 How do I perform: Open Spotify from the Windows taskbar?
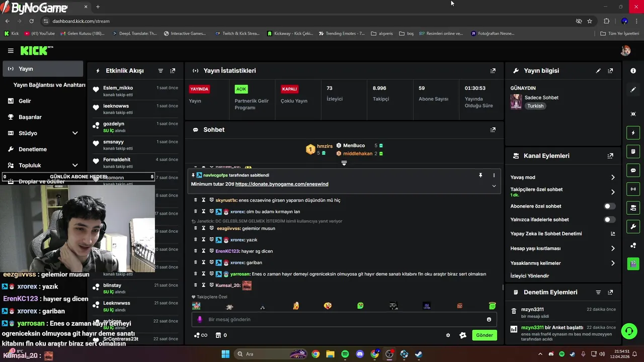345,354
